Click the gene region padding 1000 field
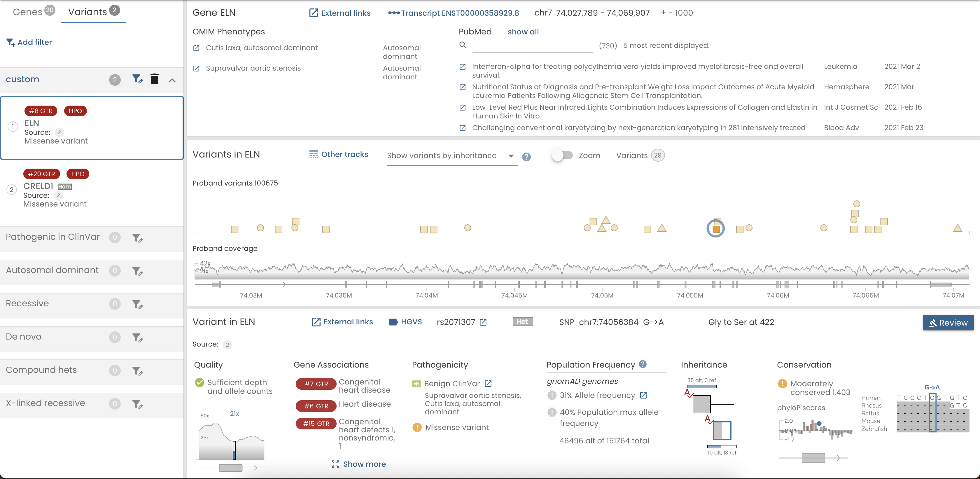 click(x=689, y=13)
